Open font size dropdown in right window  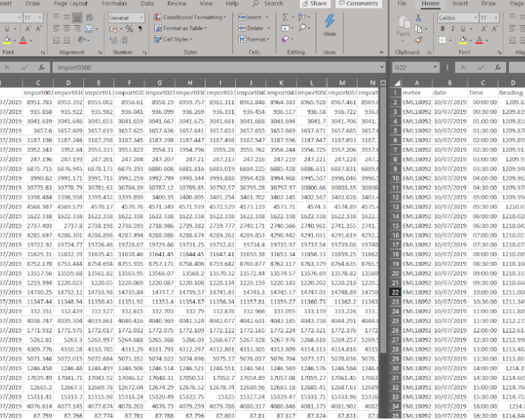[x=496, y=17]
